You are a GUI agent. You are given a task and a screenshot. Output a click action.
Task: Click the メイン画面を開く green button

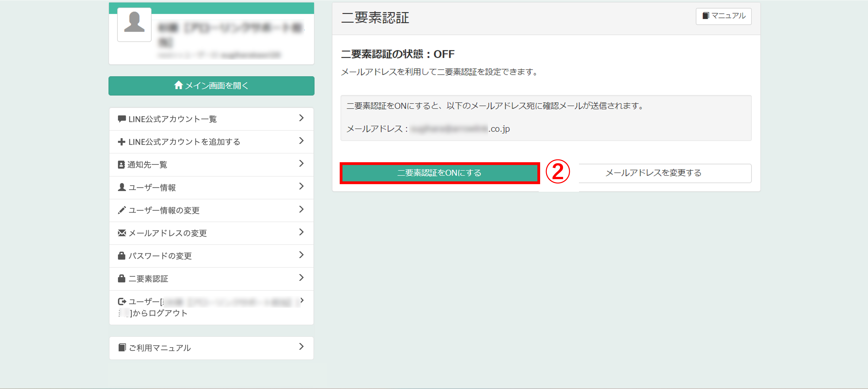[x=211, y=86]
